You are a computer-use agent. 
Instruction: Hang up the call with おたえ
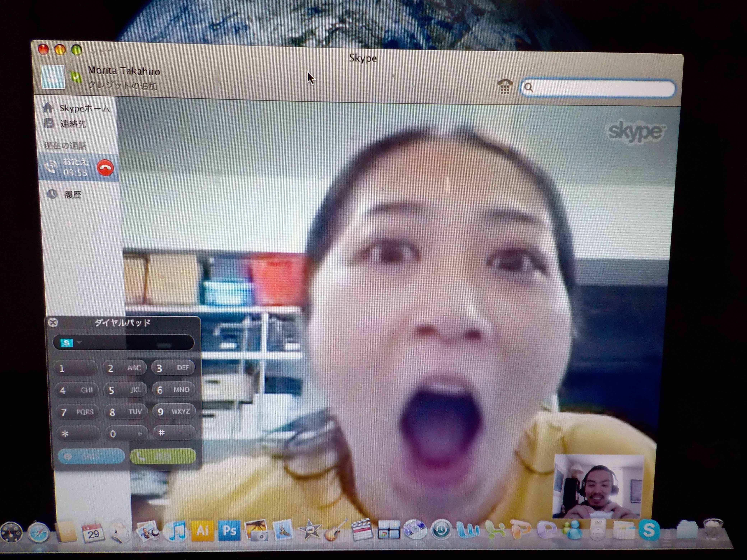click(x=105, y=167)
